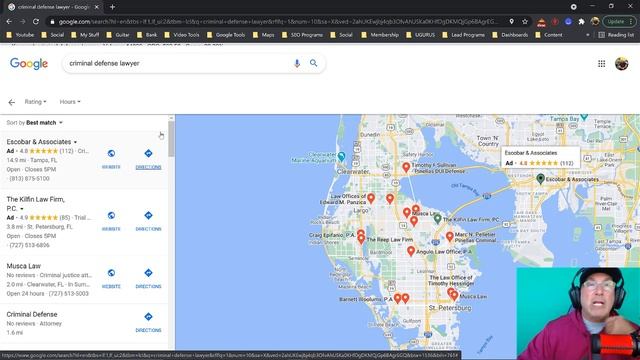Close the criminal defense lawyer tab

(x=97, y=7)
